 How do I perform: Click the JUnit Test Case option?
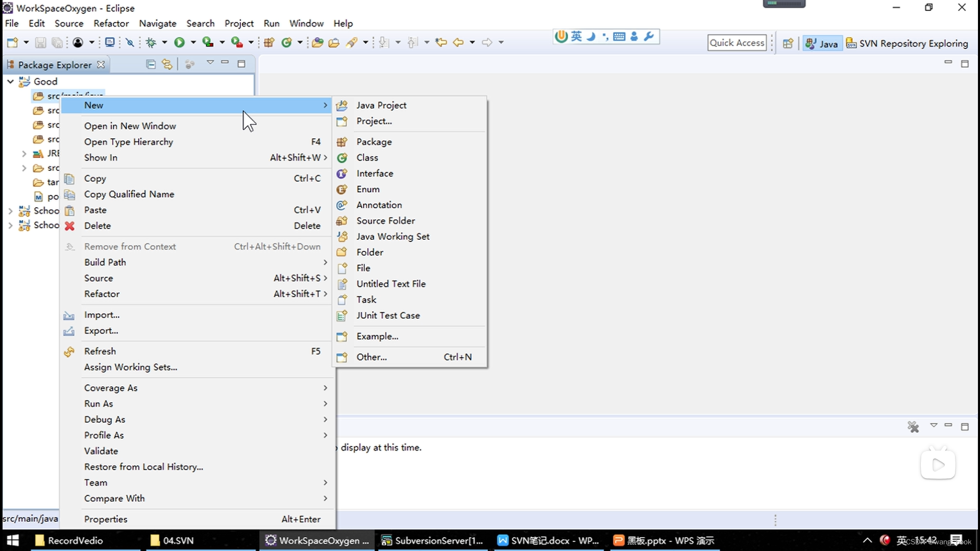click(x=388, y=315)
